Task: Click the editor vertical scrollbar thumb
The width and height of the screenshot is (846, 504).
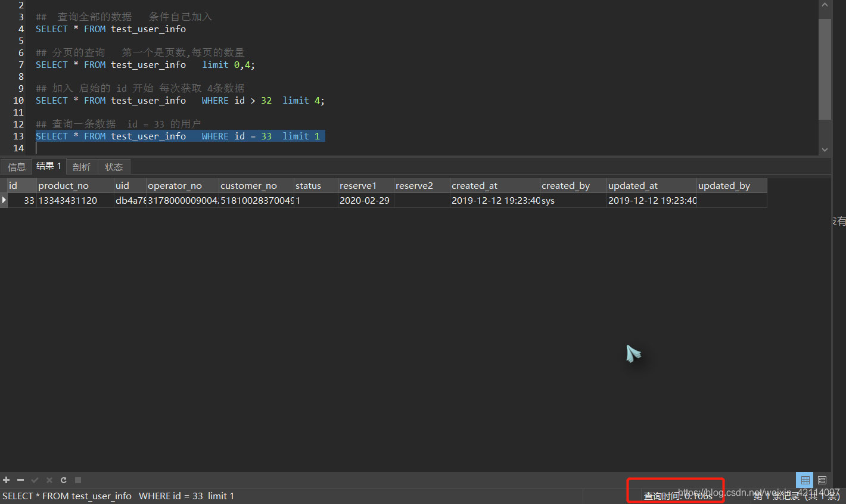Action: [825, 69]
